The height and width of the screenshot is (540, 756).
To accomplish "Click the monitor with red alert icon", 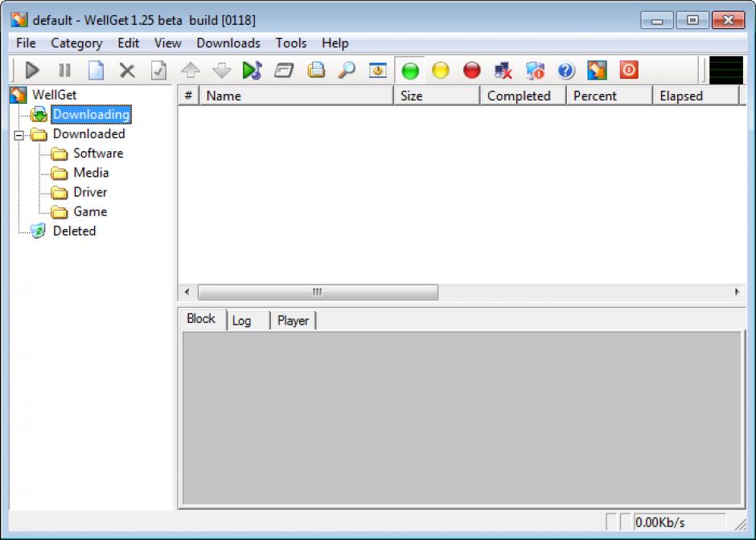I will (535, 71).
